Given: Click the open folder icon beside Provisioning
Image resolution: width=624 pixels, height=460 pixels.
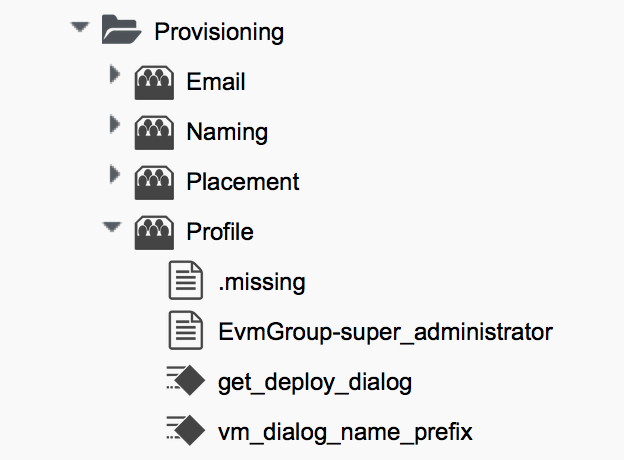Looking at the screenshot, I should click(x=121, y=31).
